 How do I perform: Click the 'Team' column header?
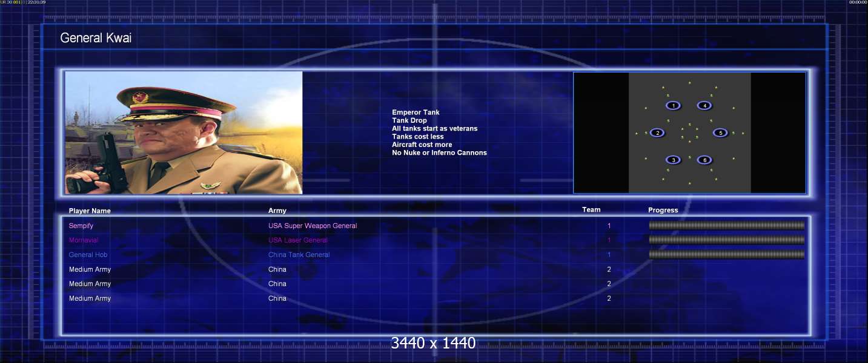point(591,210)
